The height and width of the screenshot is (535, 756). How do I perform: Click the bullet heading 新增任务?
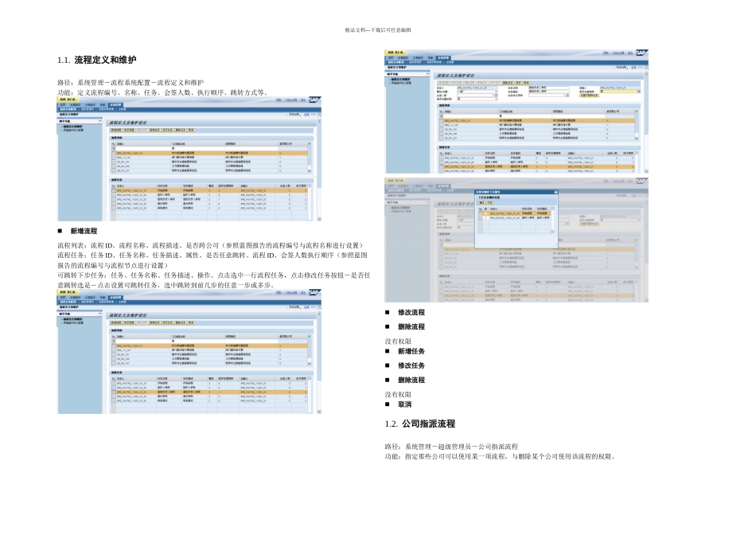(x=411, y=351)
